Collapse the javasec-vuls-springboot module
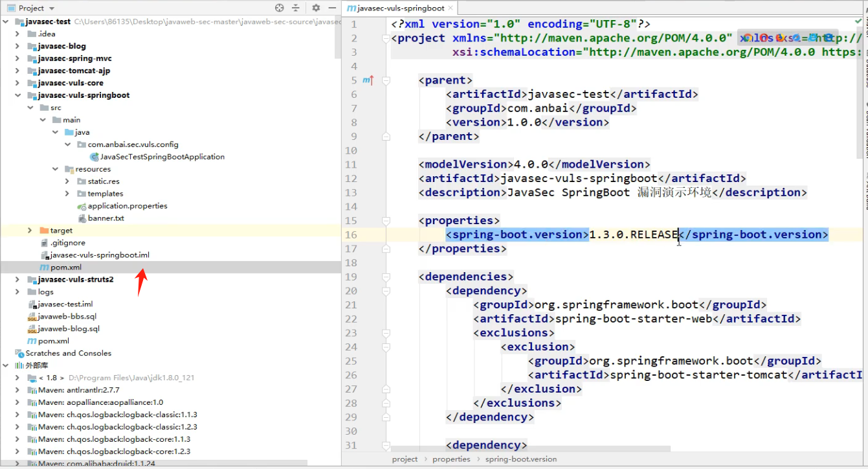Viewport: 868px width, 469px height. 18,95
